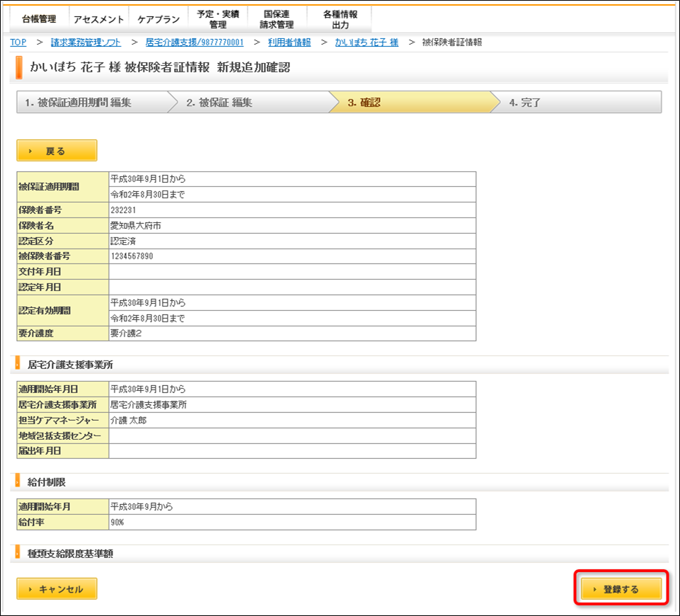Open 請求業務管理ソフト breadcrumb link
This screenshot has height=616, width=680.
click(x=86, y=42)
